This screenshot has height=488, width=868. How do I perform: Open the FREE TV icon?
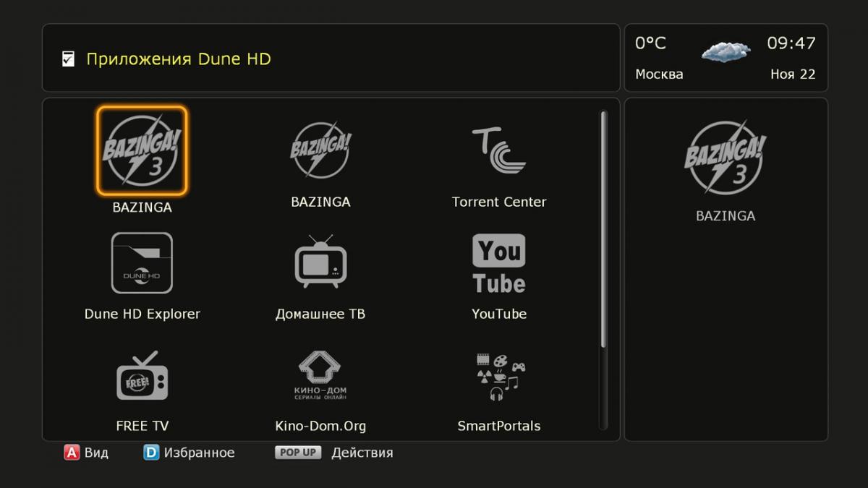[x=142, y=376]
